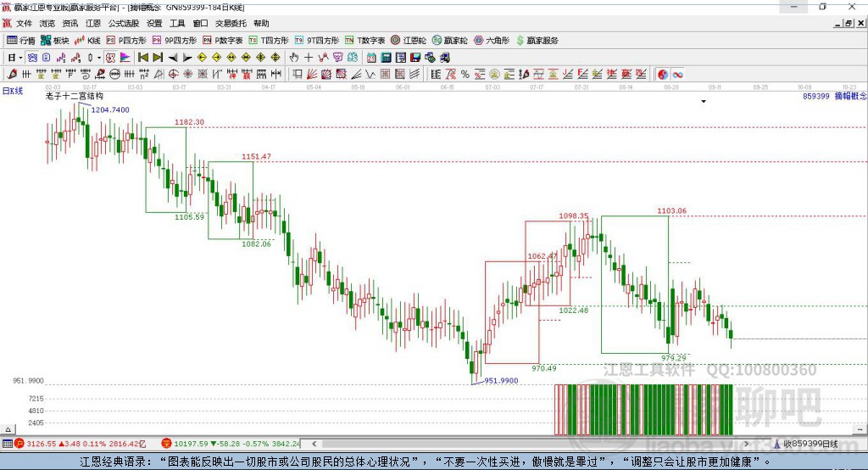Open the 浏览 menu
The height and width of the screenshot is (470, 868).
point(47,23)
